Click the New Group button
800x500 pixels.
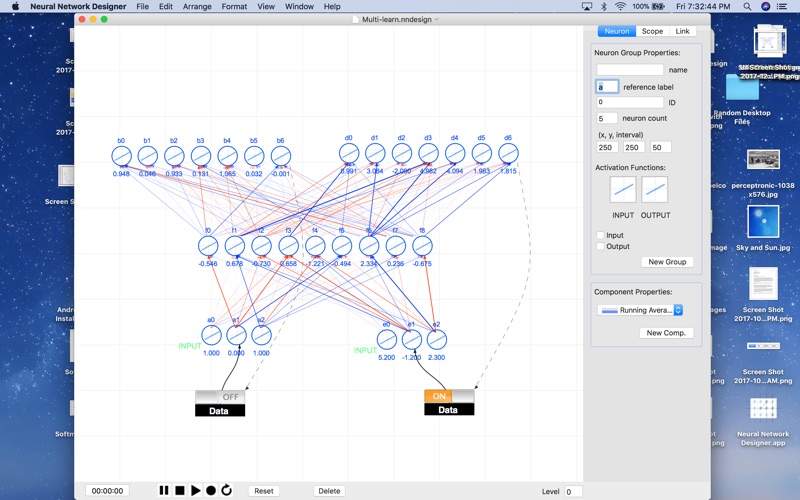pyautogui.click(x=667, y=262)
